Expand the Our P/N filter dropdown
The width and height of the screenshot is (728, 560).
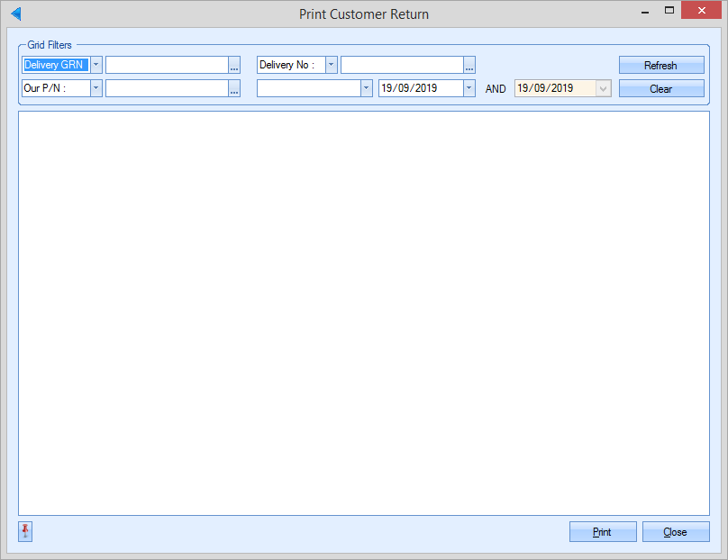96,88
